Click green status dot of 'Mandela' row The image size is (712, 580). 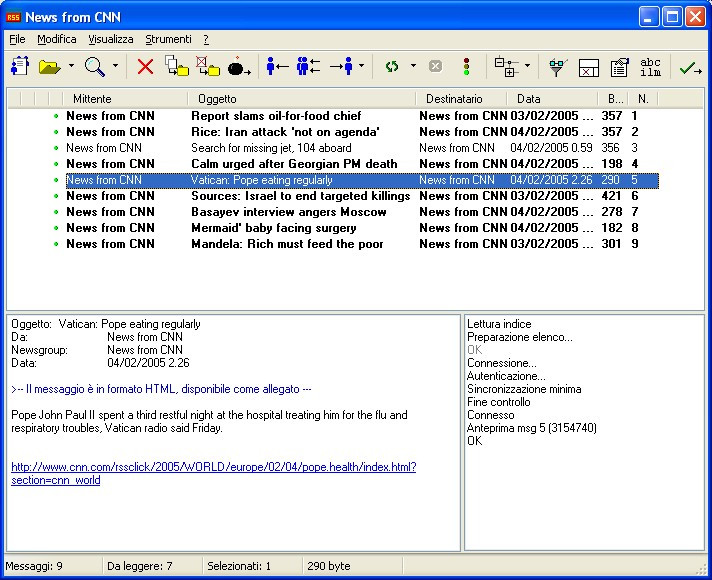point(56,244)
